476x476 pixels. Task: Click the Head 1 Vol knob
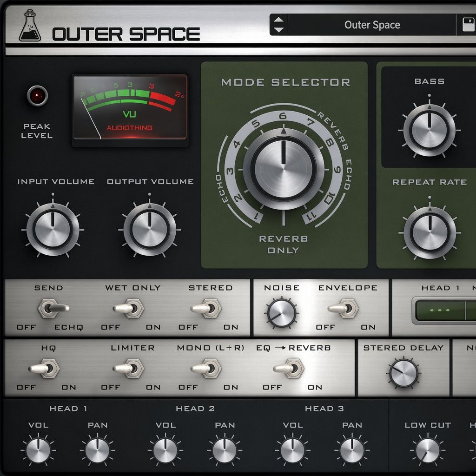pos(38,450)
